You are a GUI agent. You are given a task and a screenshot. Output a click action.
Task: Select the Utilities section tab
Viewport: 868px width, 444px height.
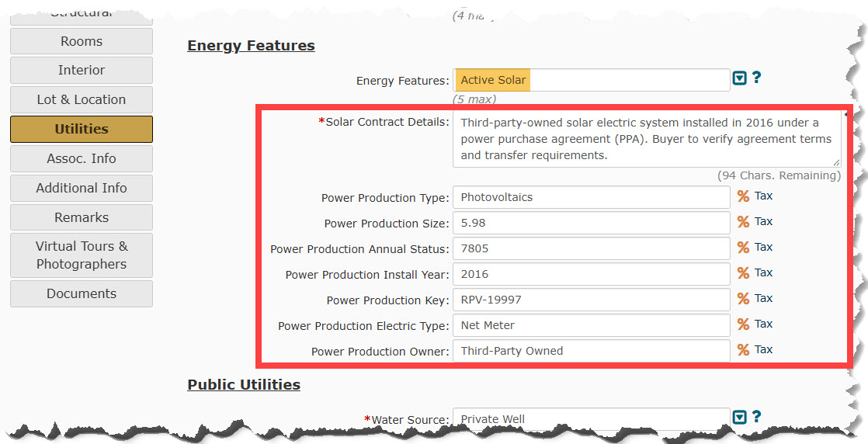pos(82,129)
